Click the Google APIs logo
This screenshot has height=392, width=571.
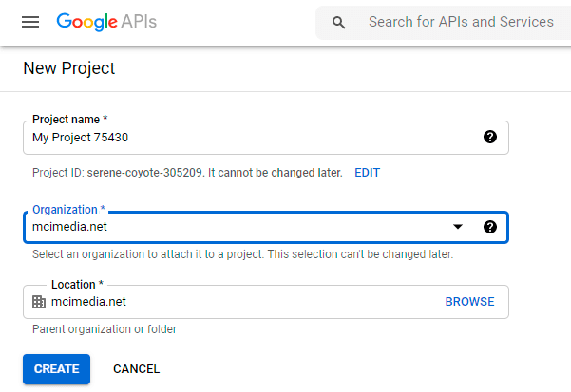(x=106, y=21)
